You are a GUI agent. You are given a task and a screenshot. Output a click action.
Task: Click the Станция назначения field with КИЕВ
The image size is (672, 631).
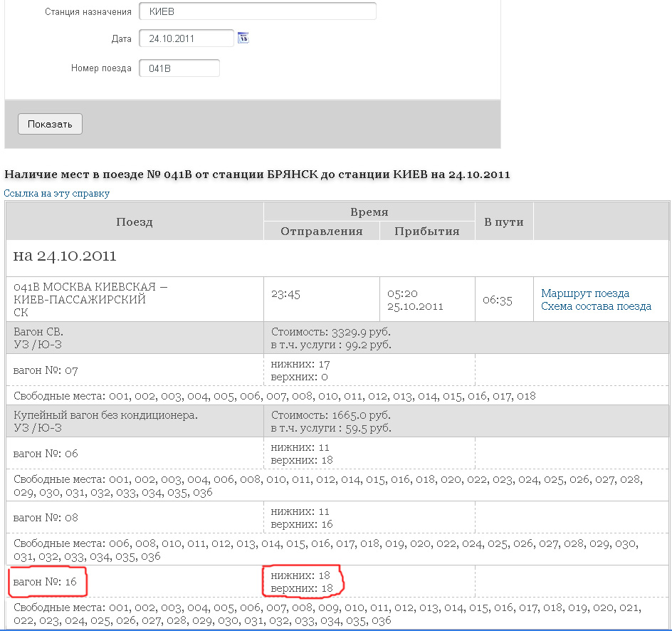(x=257, y=12)
